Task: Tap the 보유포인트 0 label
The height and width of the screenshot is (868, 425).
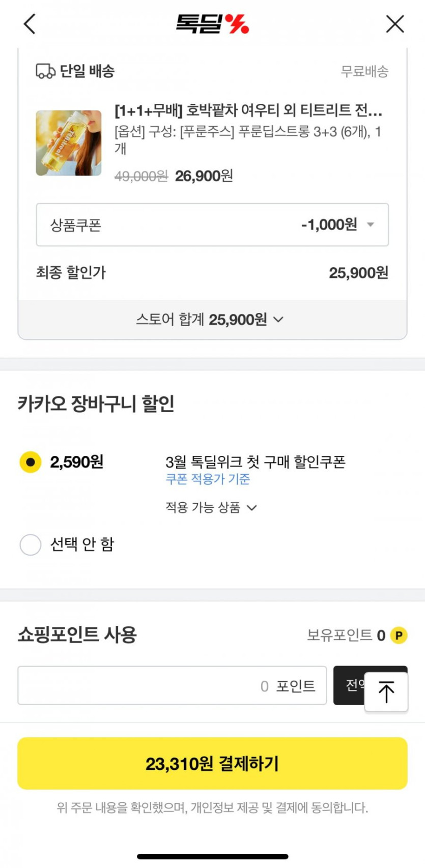Action: point(346,635)
